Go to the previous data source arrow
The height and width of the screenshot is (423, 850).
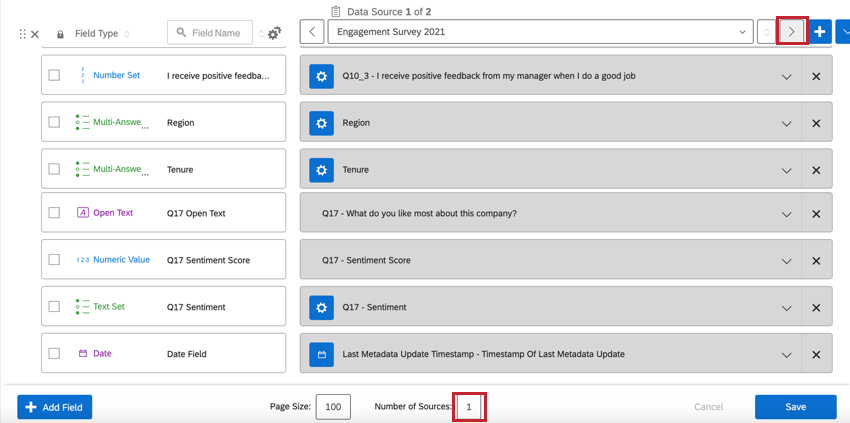click(x=312, y=32)
